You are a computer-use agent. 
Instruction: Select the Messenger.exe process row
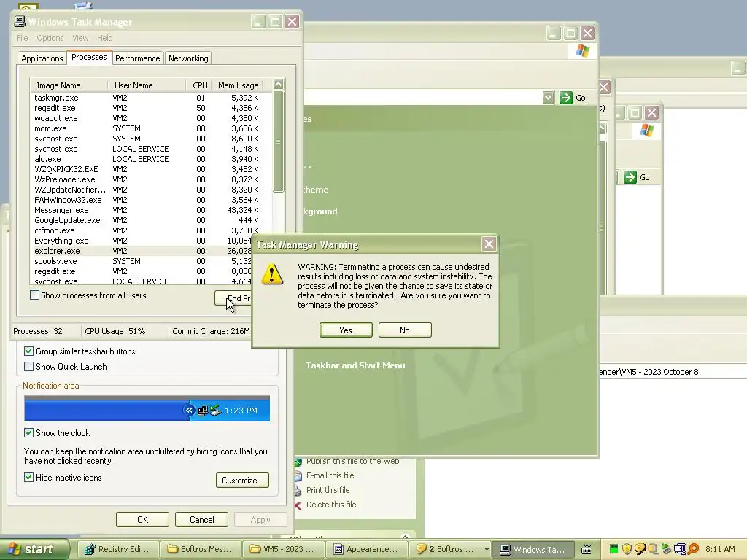[x=151, y=210]
